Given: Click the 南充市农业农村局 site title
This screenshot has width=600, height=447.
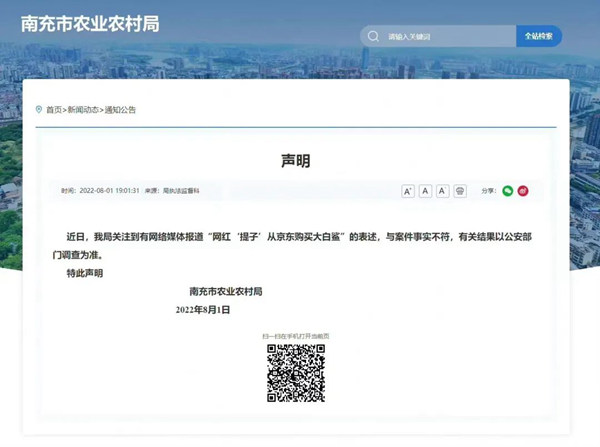Looking at the screenshot, I should click(90, 22).
